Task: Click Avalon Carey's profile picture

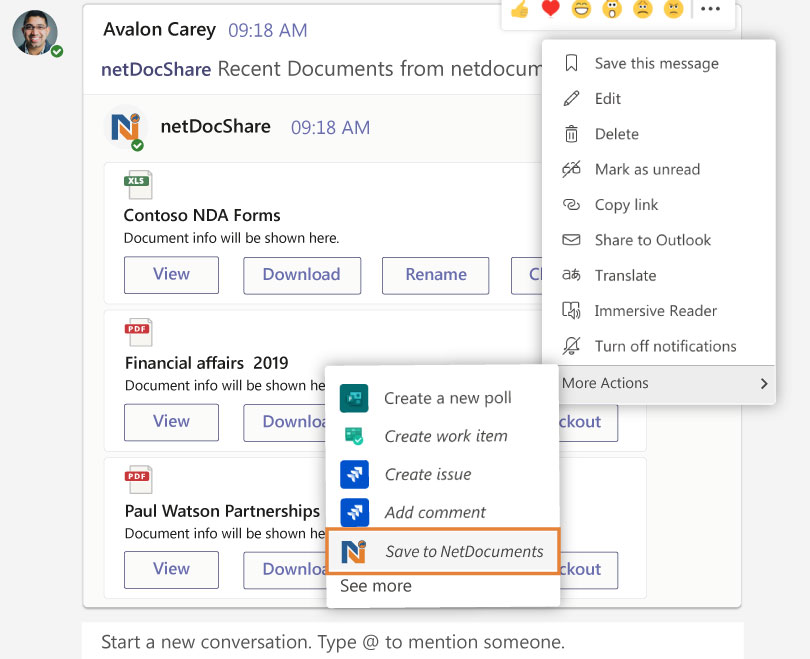Action: (x=35, y=33)
